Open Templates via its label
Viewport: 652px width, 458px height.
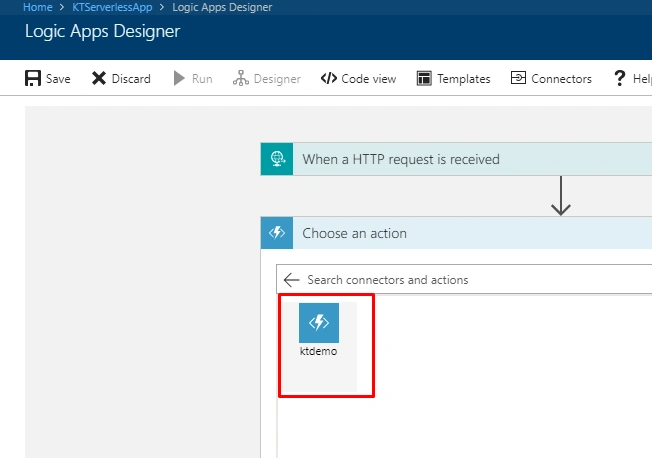[x=464, y=79]
